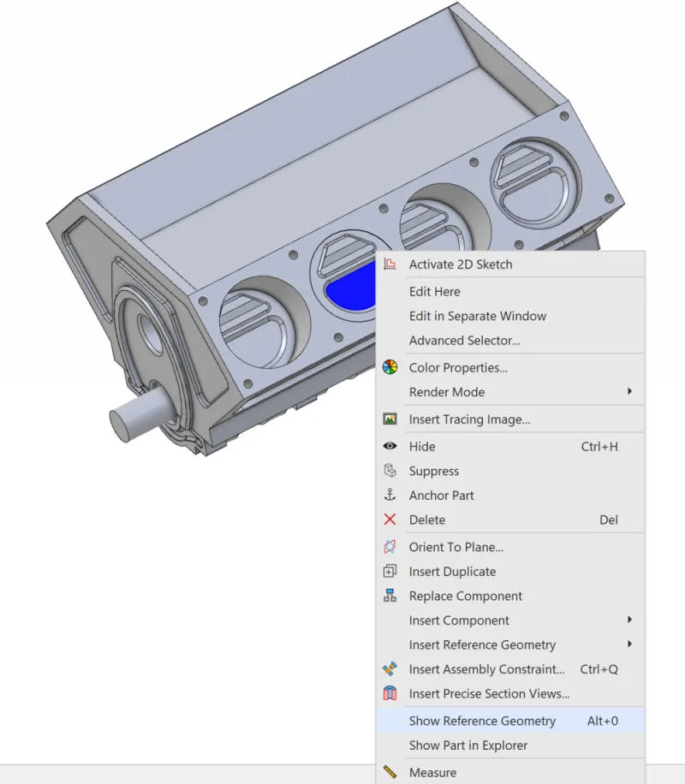Click the Insert Duplicate icon

tap(390, 571)
